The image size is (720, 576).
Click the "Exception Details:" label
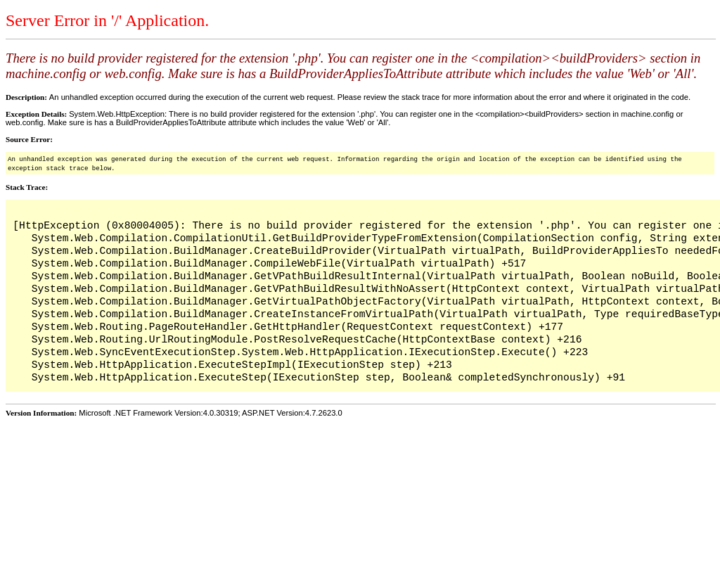[36, 114]
